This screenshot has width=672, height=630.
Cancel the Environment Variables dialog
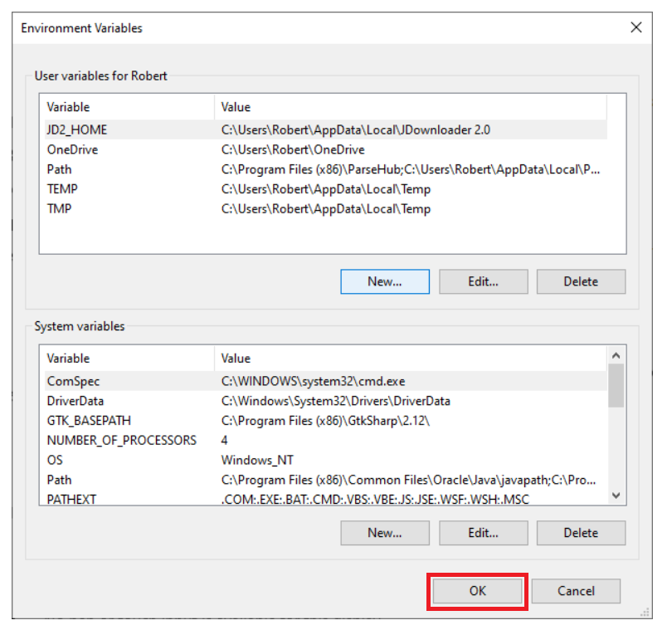pos(576,591)
